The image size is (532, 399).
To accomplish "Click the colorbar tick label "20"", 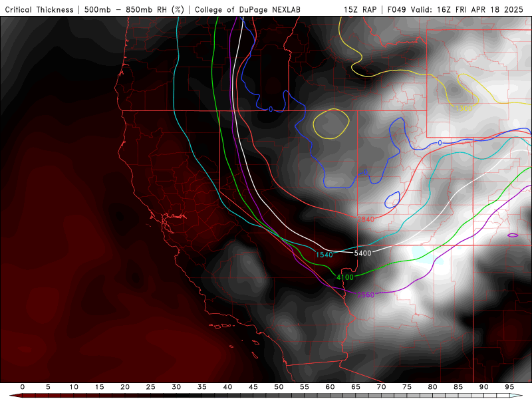I will [125, 387].
